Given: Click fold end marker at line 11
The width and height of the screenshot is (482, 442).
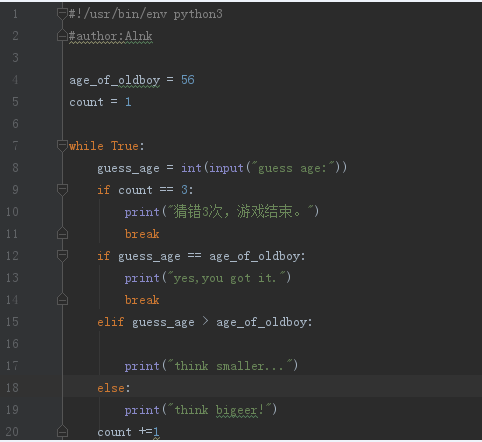Looking at the screenshot, I should [x=62, y=234].
